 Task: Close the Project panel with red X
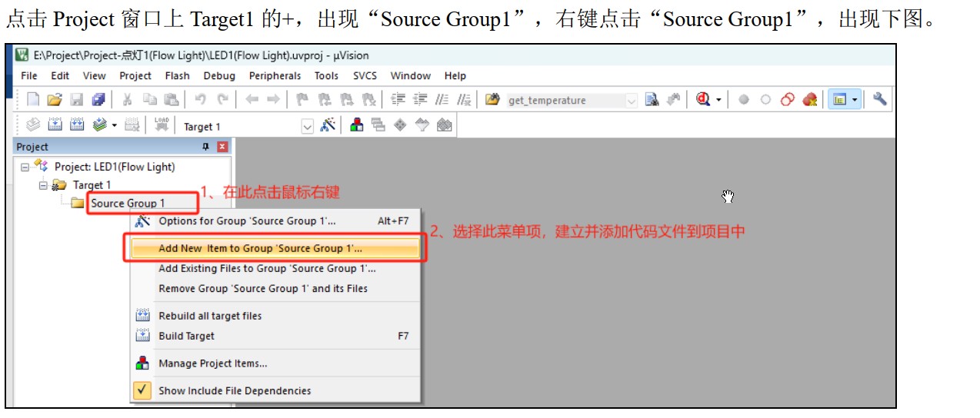[222, 146]
